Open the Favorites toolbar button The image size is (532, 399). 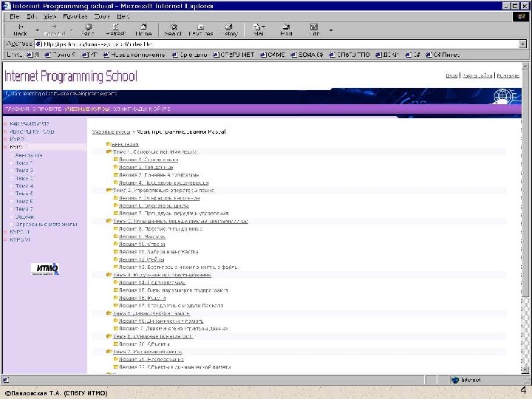click(x=201, y=30)
